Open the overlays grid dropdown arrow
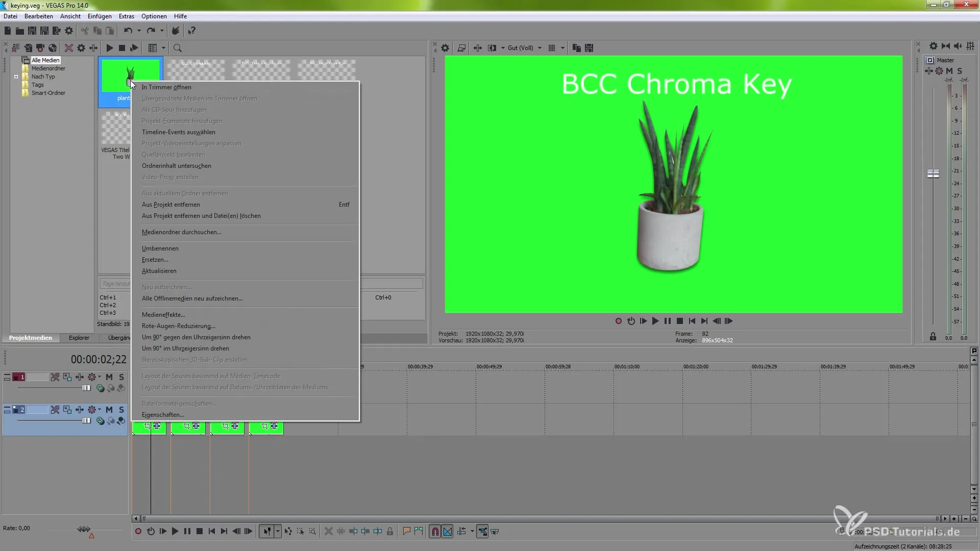Image resolution: width=980 pixels, height=551 pixels. coord(562,48)
